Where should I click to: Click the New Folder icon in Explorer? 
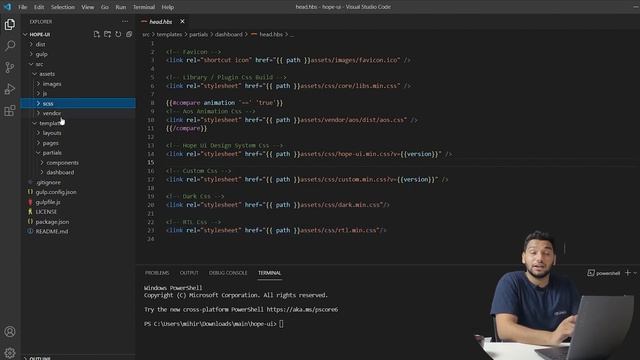pos(107,34)
